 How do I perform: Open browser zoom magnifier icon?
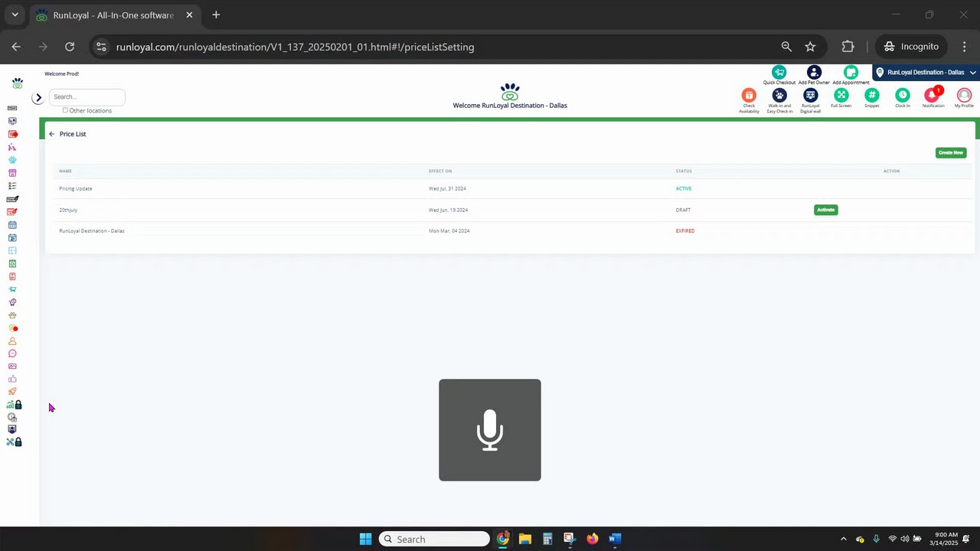786,47
